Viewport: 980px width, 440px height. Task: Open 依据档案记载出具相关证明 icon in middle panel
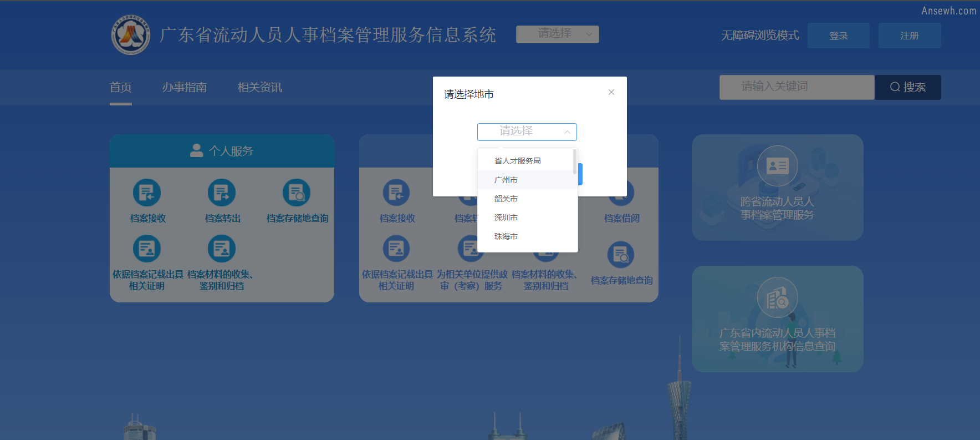click(x=396, y=249)
